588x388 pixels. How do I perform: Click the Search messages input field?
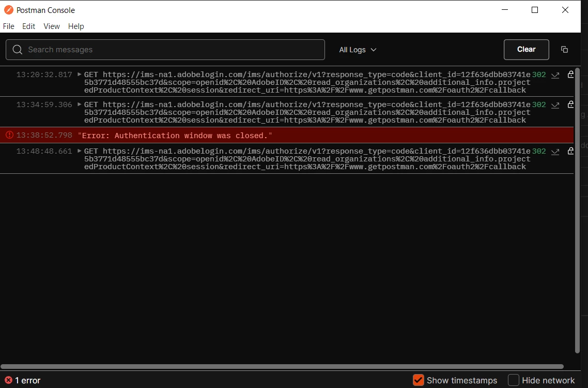click(165, 50)
